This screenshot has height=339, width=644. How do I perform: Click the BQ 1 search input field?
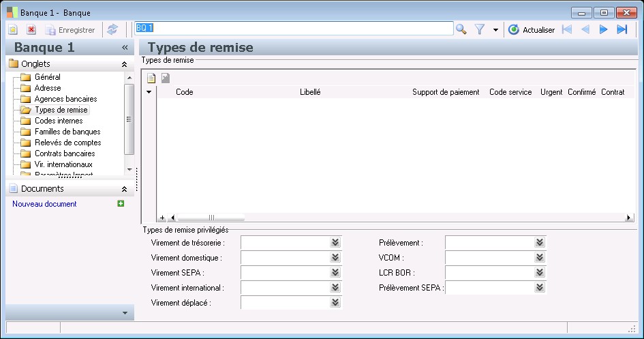tap(293, 28)
